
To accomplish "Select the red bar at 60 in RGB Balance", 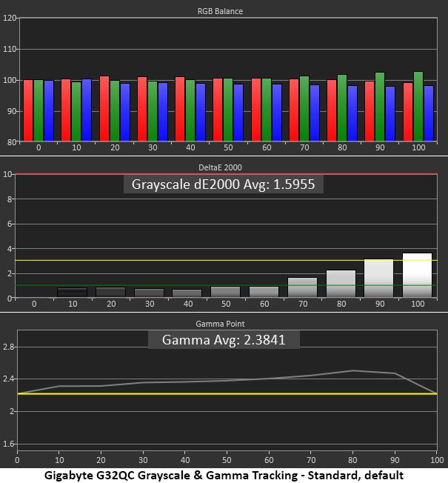I will [256, 110].
